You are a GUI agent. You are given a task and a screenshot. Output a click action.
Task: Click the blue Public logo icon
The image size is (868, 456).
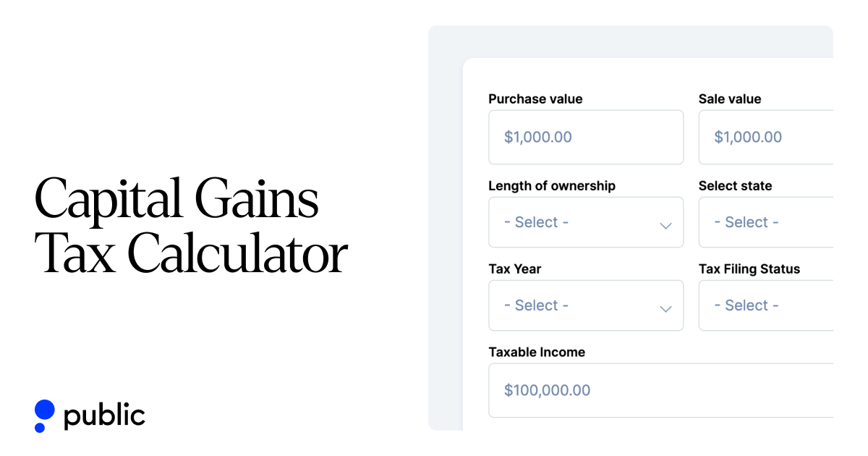44,415
